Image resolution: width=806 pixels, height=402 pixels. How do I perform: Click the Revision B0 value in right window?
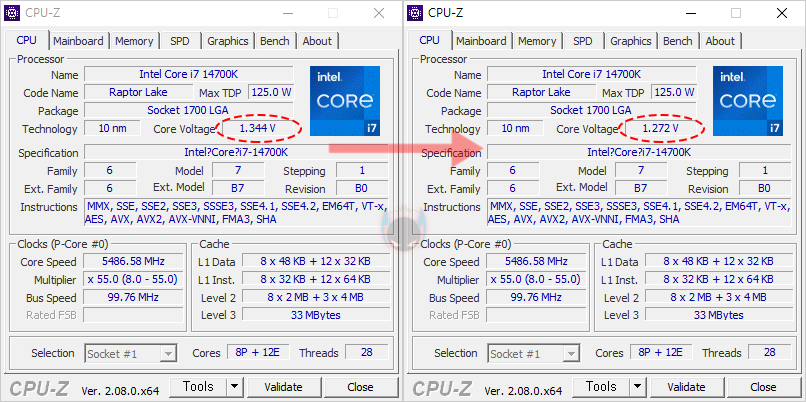coord(764,188)
